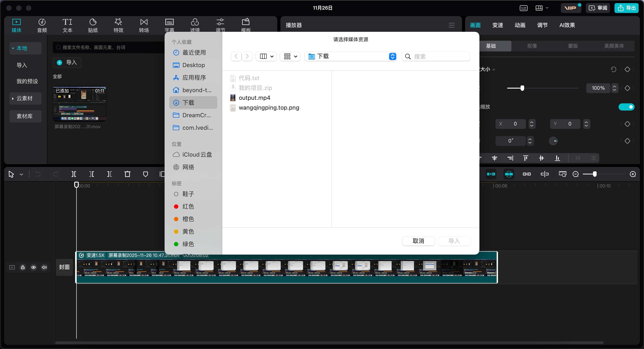Lock the video track
The width and height of the screenshot is (644, 349).
tap(23, 267)
